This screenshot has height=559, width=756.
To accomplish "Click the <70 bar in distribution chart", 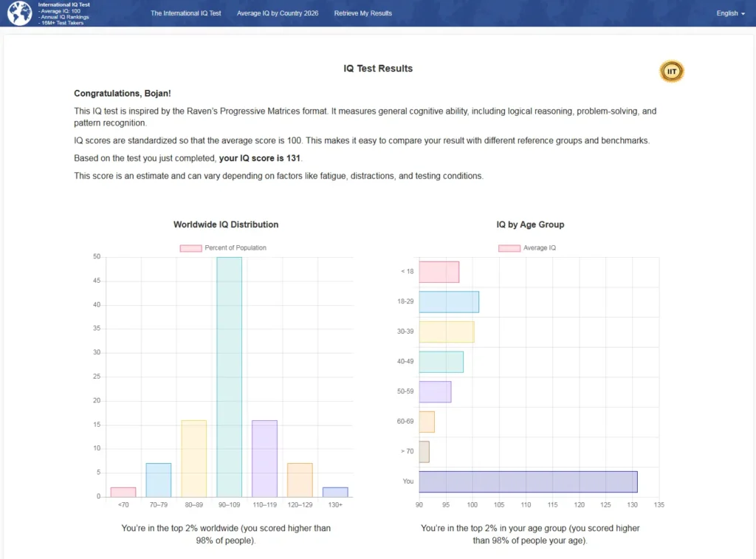I will tap(123, 492).
